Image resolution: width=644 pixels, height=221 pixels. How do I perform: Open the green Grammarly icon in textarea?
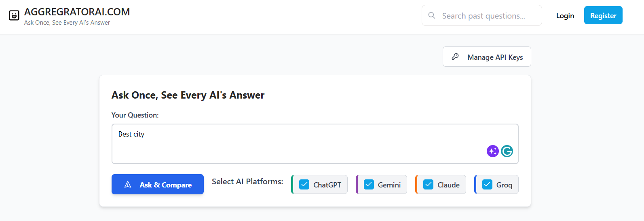pos(507,151)
